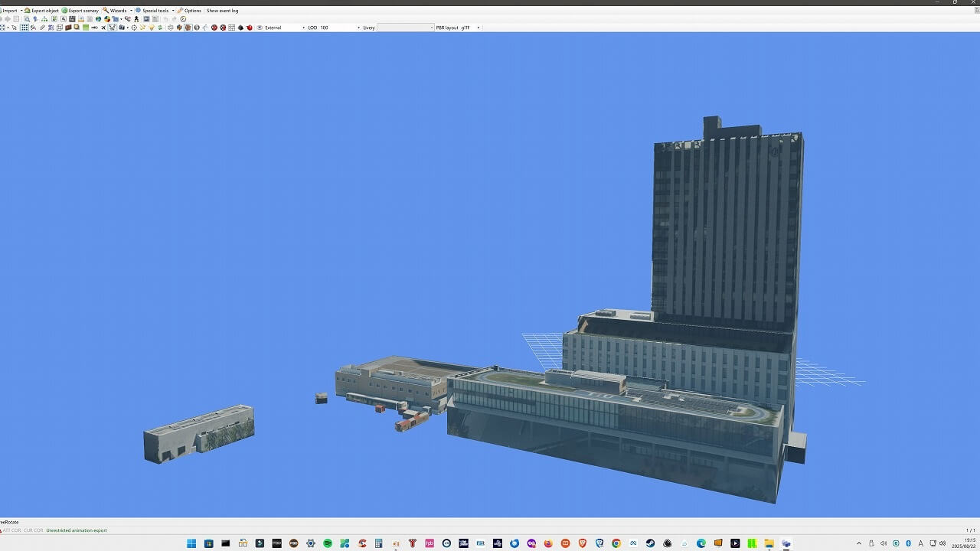The width and height of the screenshot is (980, 551).
Task: Click the film clapper animation icon
Action: (72, 19)
